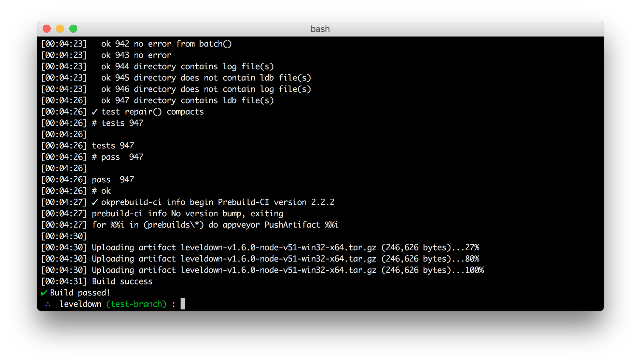Click the checkmark before okprebuild-ci info
Image resolution: width=641 pixels, height=364 pixels.
(x=95, y=202)
